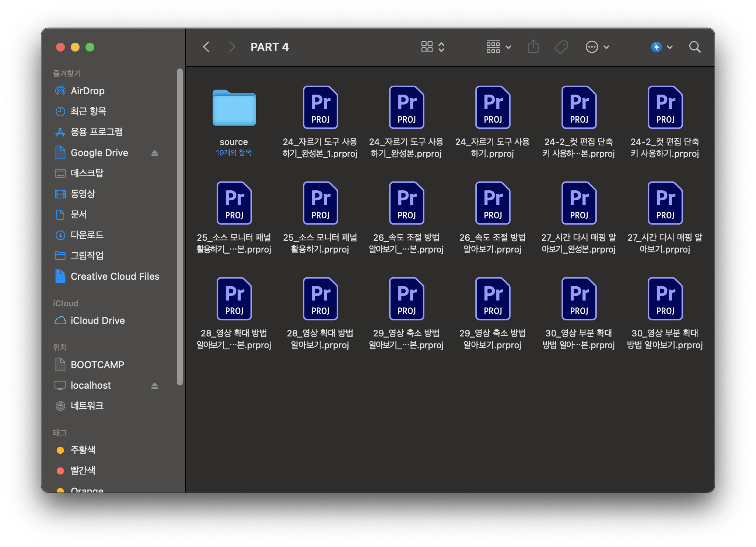Click the Share toolbar icon
The height and width of the screenshot is (547, 756).
[x=533, y=47]
